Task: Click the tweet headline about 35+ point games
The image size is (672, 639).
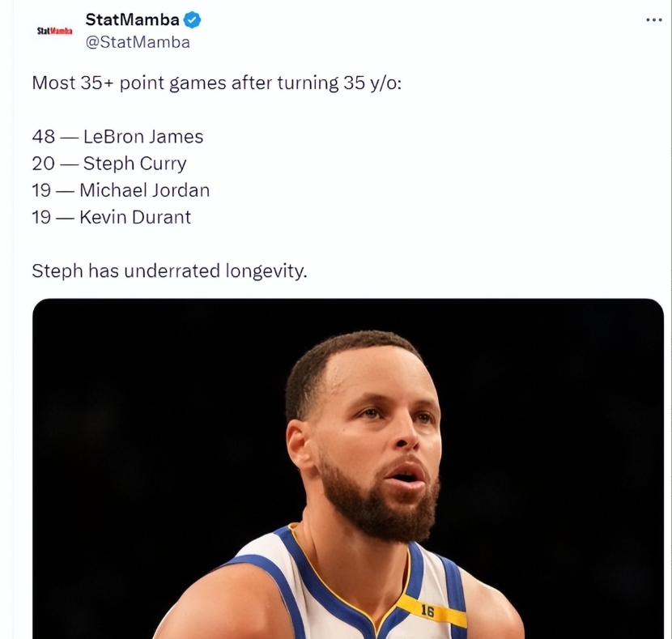Action: tap(216, 83)
